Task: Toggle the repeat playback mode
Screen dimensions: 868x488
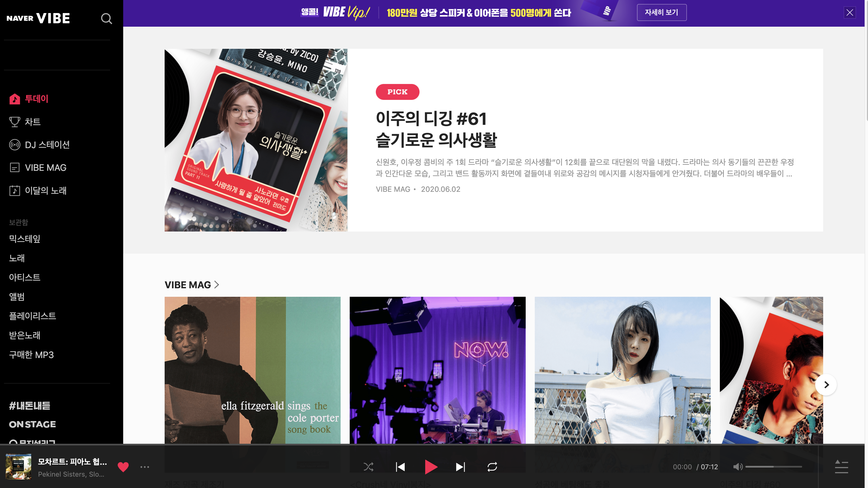Action: pos(492,467)
